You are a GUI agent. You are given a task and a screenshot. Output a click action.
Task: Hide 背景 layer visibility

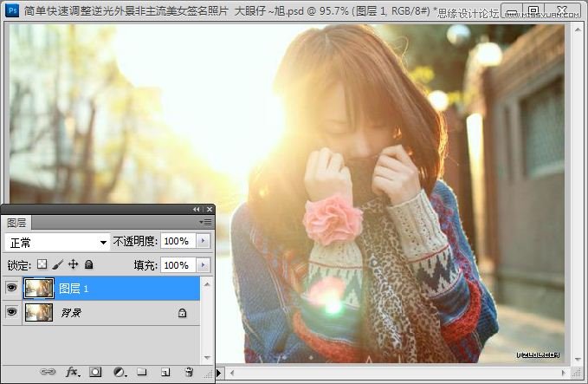pos(11,312)
